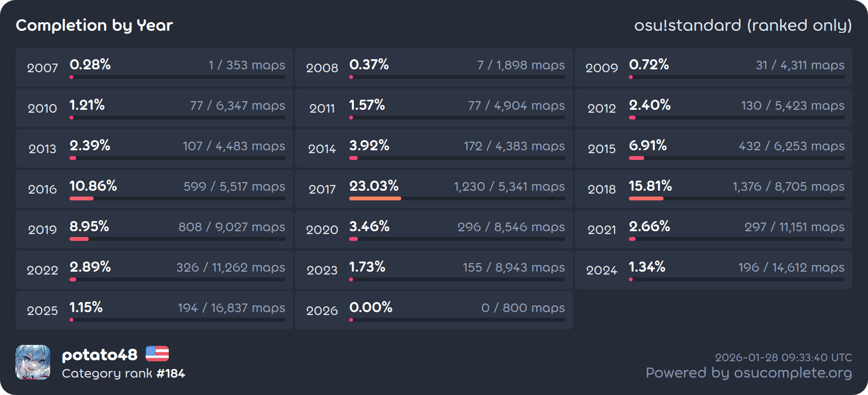Click the Completion by Year heading
This screenshot has width=868, height=395.
click(95, 26)
